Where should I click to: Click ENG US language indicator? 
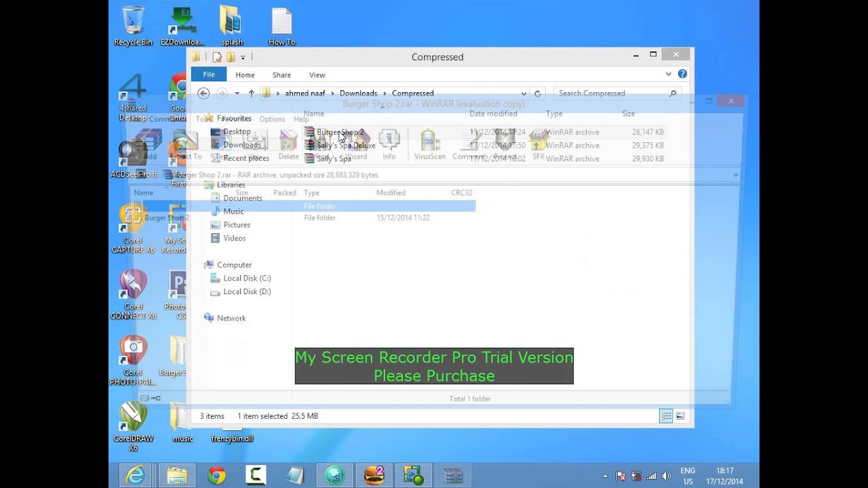(688, 476)
